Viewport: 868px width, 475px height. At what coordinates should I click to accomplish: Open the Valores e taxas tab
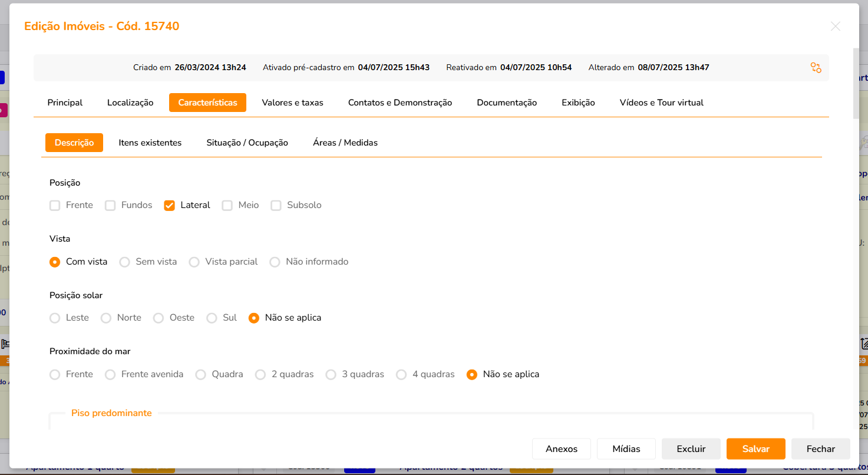pos(292,103)
